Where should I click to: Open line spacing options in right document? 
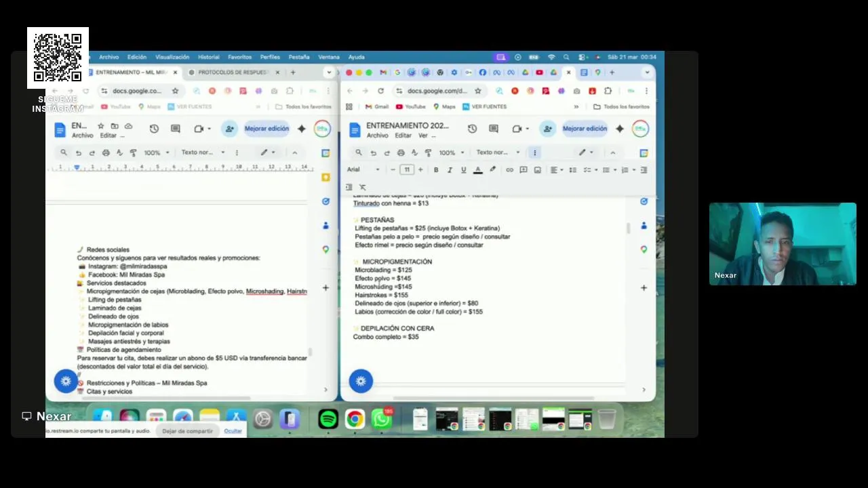click(x=573, y=170)
